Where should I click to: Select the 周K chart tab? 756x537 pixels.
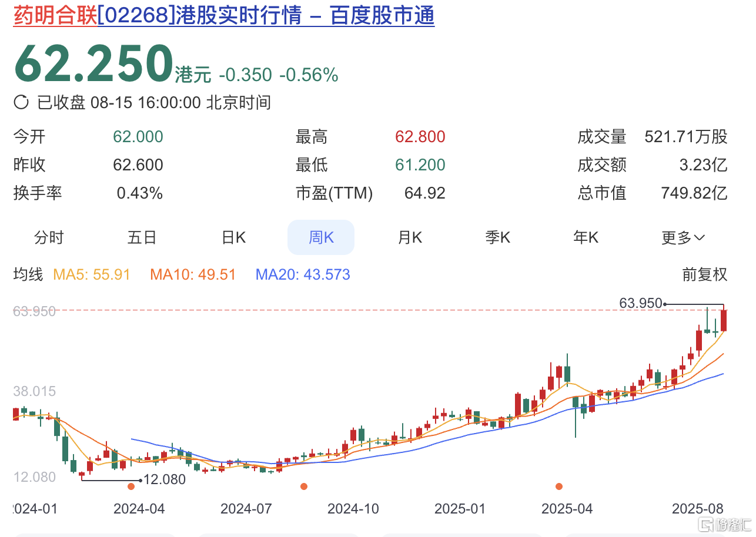(x=321, y=237)
